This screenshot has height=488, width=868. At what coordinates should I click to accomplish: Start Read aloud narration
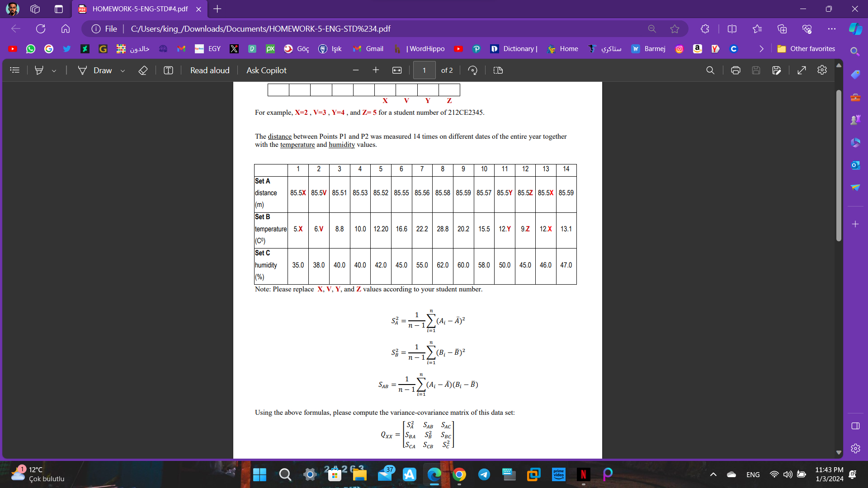coord(209,70)
